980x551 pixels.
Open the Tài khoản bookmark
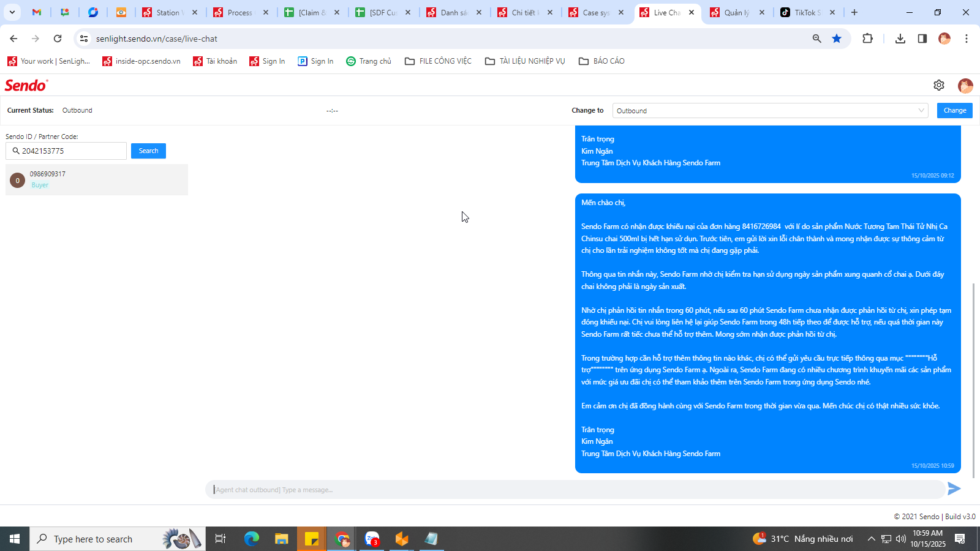[215, 61]
